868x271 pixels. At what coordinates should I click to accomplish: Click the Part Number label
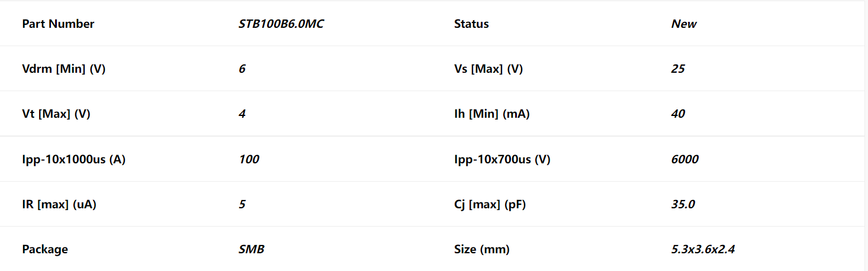click(x=58, y=24)
